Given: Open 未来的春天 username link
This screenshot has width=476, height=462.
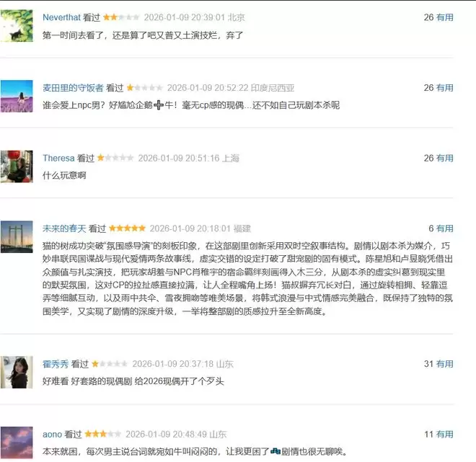Looking at the screenshot, I should [x=64, y=228].
